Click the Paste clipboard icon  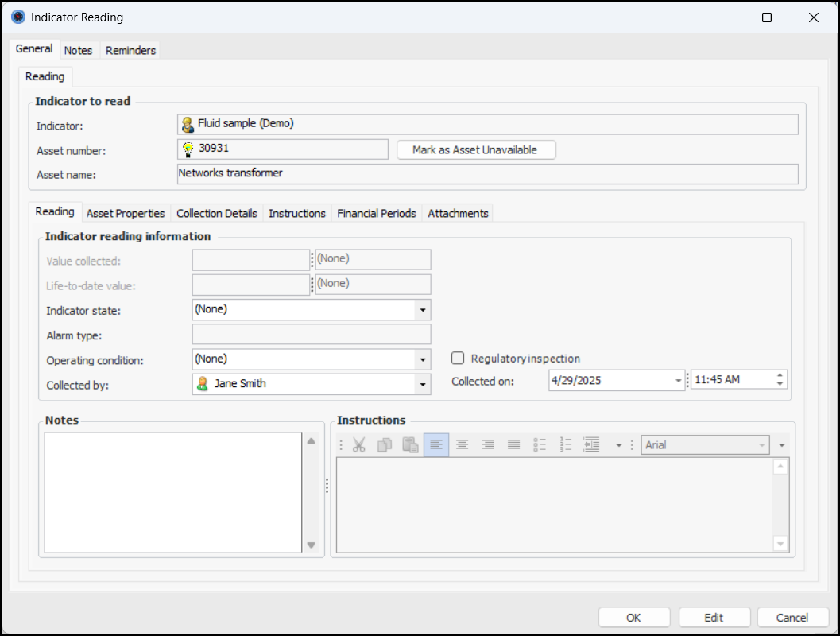coord(410,445)
